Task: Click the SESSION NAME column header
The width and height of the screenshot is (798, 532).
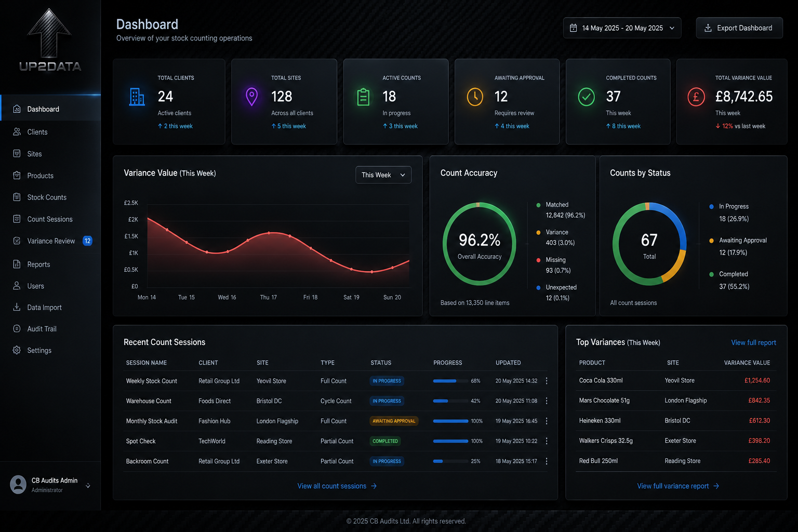Action: click(x=147, y=363)
